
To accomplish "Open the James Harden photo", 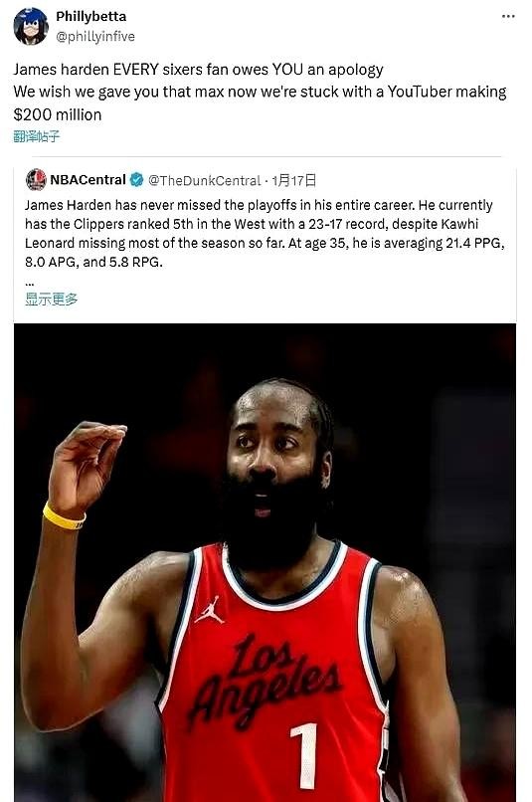I will coord(265,562).
